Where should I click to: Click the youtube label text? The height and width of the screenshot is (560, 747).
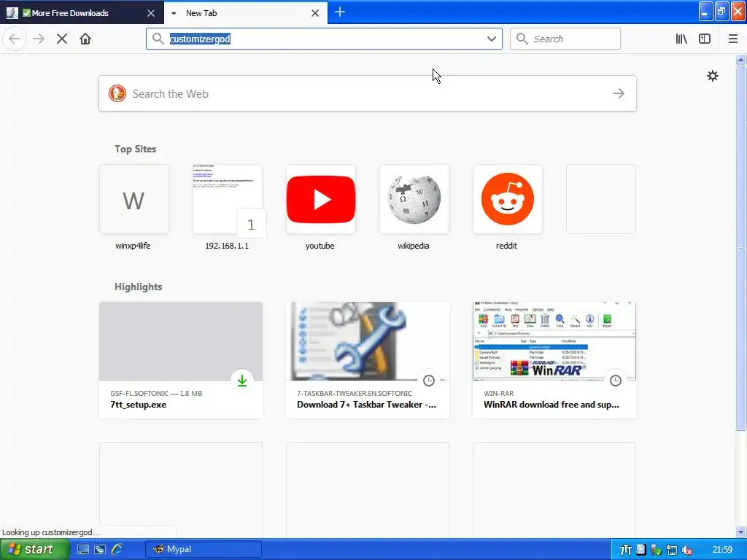[x=320, y=246]
